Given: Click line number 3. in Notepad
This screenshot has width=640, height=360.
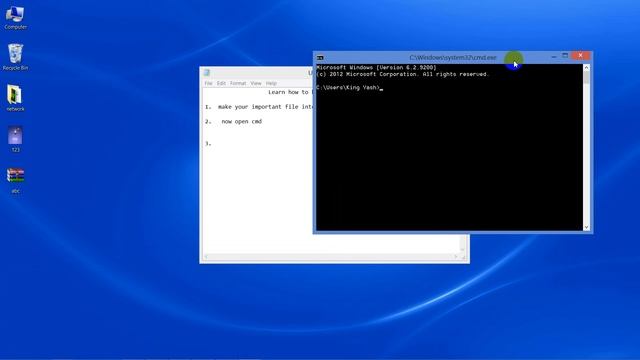Looking at the screenshot, I should coord(208,144).
